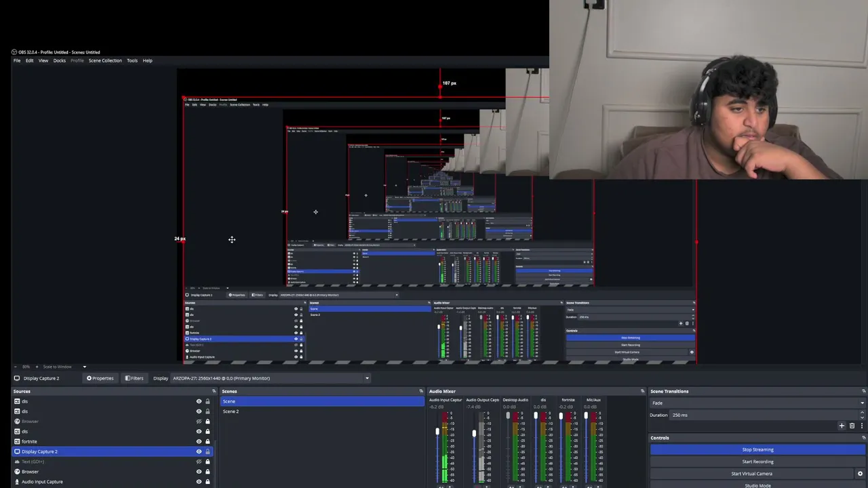Click the fortnite channel volume fader

click(x=561, y=415)
